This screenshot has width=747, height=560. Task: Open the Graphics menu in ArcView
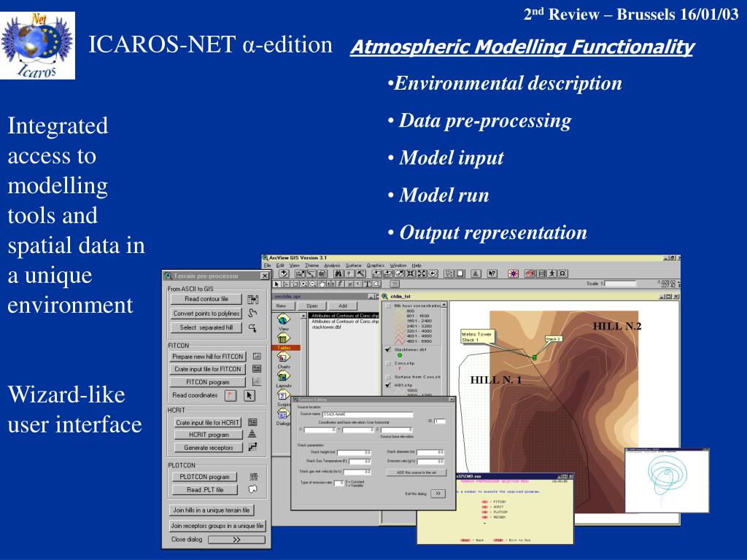click(376, 265)
